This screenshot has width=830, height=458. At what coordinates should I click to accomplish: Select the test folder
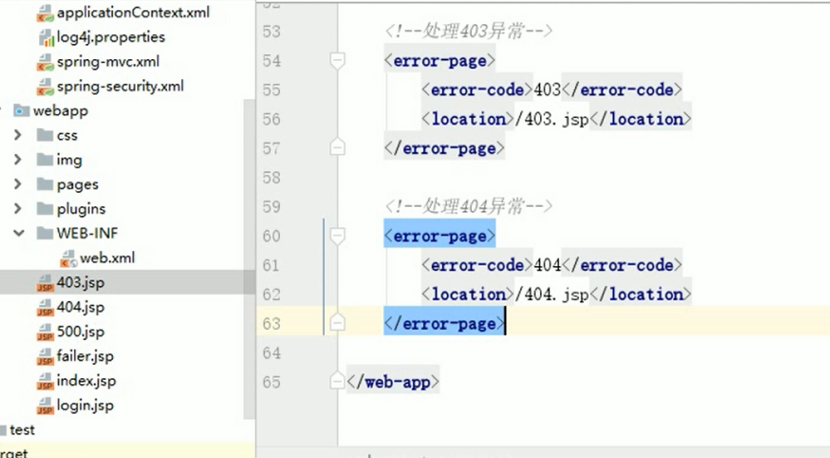click(x=22, y=430)
